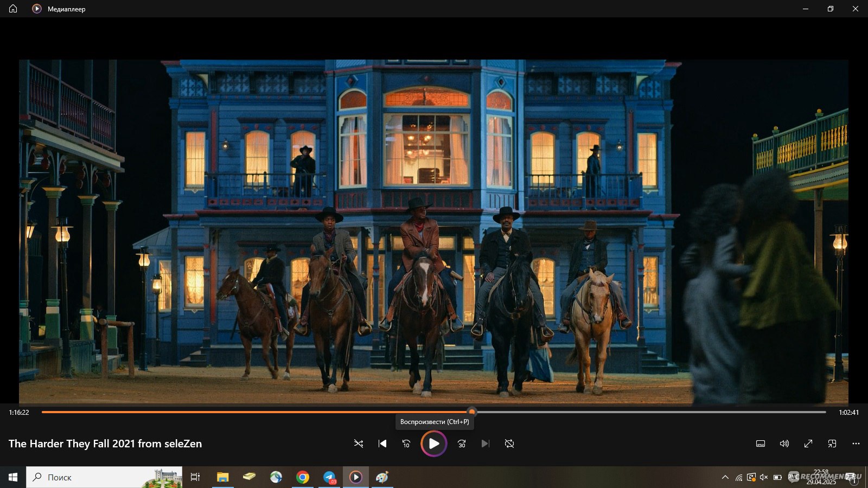
Task: Open Telegram from taskbar
Action: click(329, 477)
